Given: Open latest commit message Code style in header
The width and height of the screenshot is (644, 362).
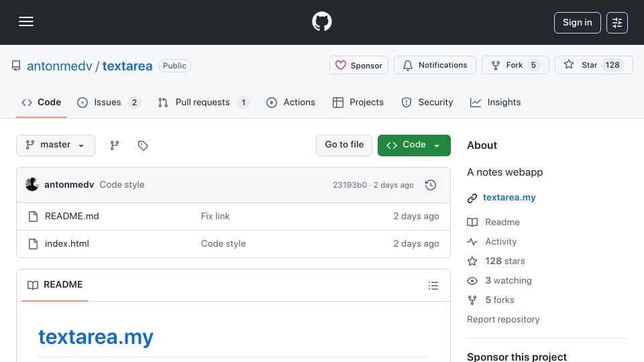Looking at the screenshot, I should tap(122, 185).
